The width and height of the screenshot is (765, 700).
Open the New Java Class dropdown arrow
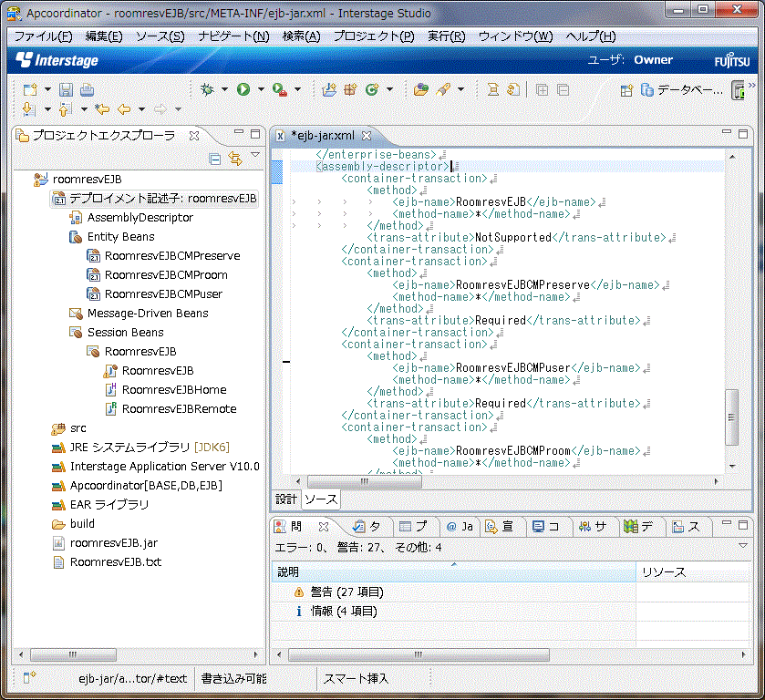[389, 89]
